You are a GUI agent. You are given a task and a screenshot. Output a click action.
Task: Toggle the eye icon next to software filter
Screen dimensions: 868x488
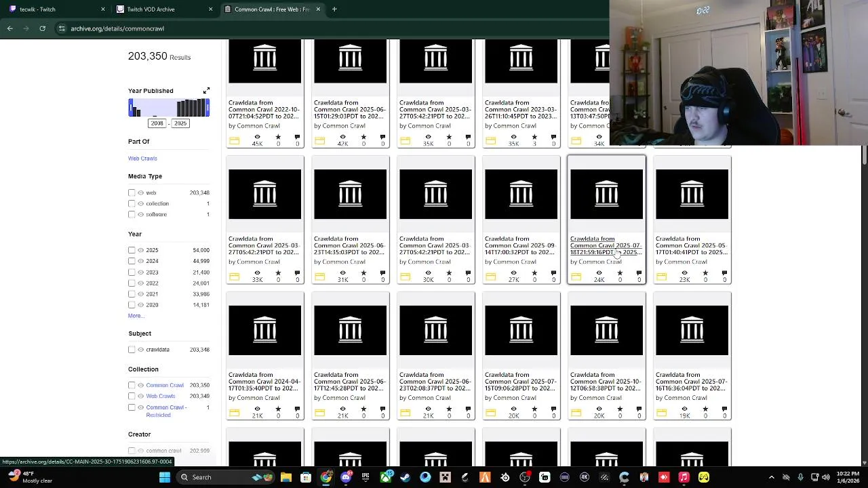click(x=140, y=214)
